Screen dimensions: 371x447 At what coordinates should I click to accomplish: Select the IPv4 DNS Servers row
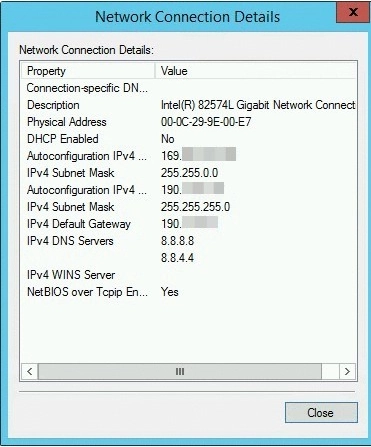click(189, 241)
